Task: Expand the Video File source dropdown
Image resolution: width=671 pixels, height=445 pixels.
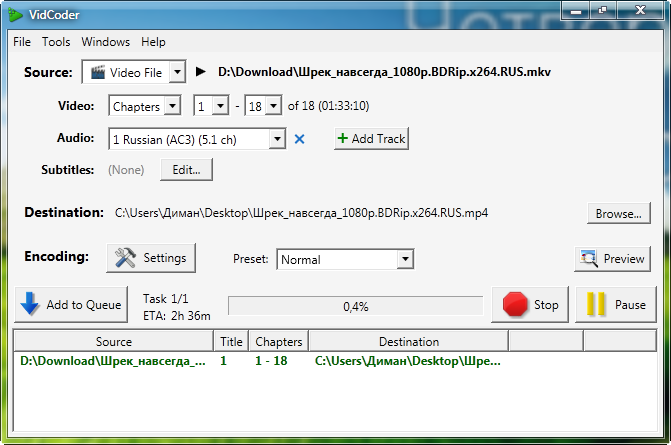Action: tap(177, 72)
